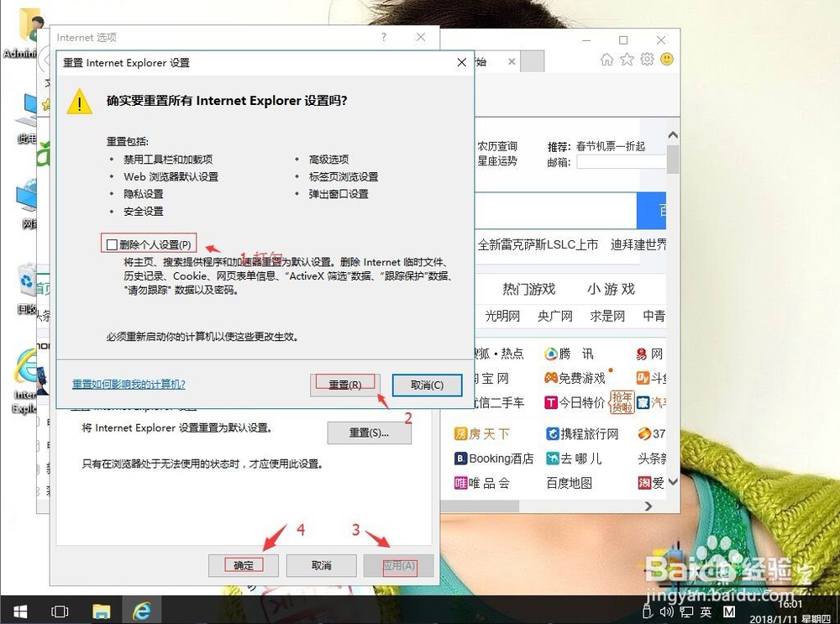Select the 热门游戏 tab
This screenshot has height=624, width=840.
tap(528, 289)
